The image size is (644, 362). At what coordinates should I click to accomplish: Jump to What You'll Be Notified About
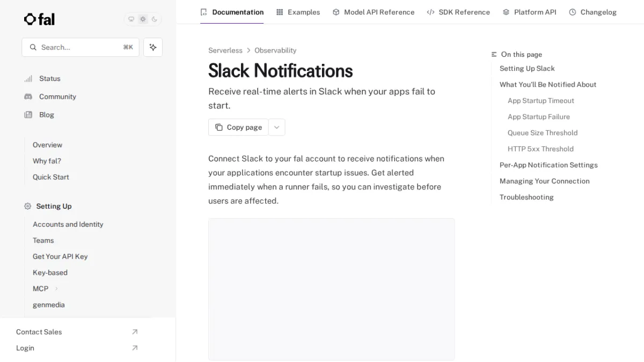(548, 84)
